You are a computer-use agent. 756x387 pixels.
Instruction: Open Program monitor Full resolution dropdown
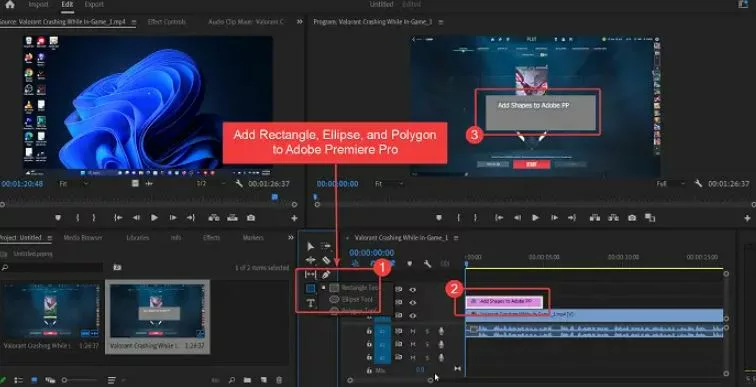coord(671,184)
